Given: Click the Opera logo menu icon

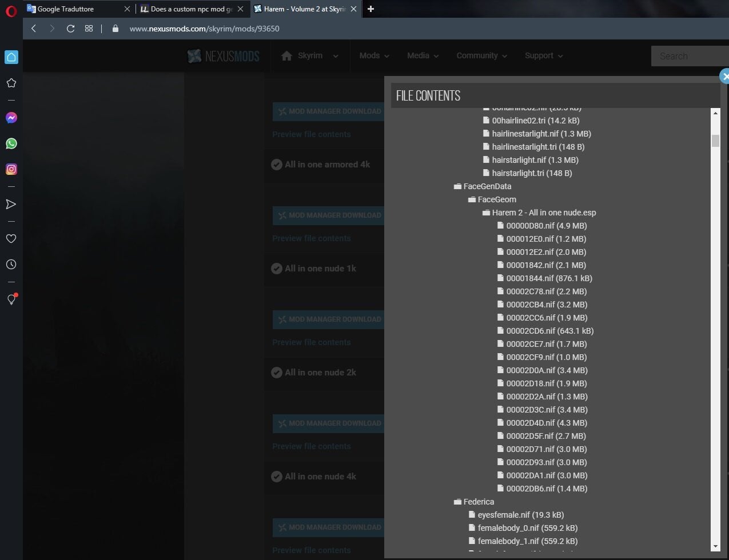Looking at the screenshot, I should coord(11,11).
